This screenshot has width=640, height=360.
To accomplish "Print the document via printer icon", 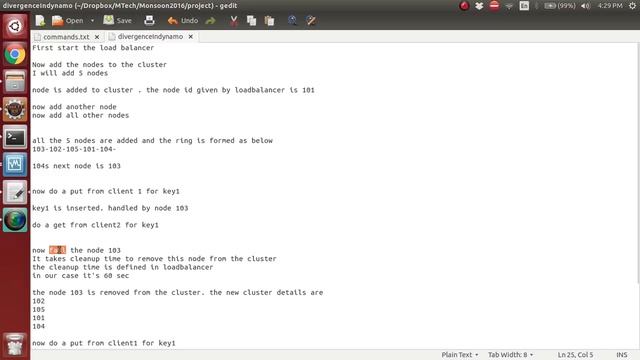I will point(149,20).
